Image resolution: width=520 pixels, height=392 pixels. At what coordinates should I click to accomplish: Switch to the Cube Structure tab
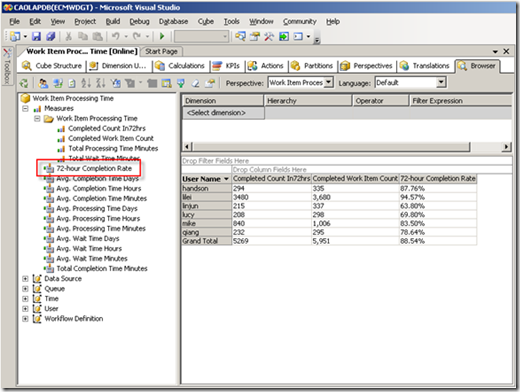point(52,66)
